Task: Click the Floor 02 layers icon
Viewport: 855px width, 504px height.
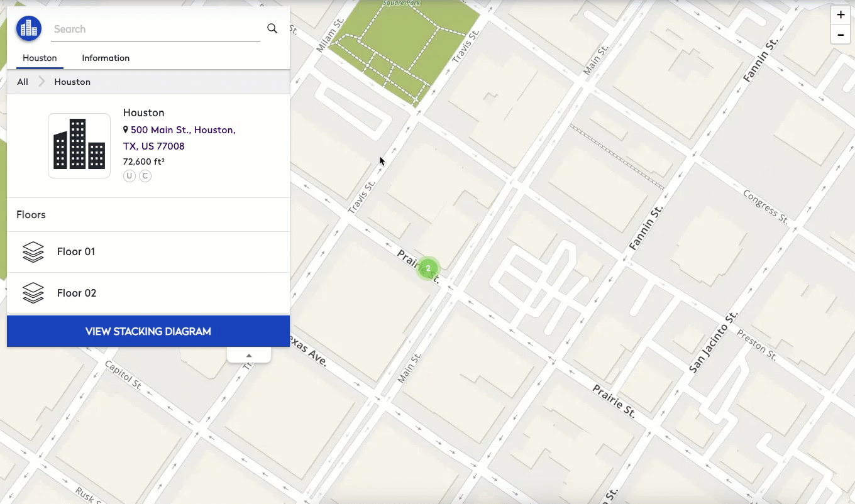Action: [33, 293]
